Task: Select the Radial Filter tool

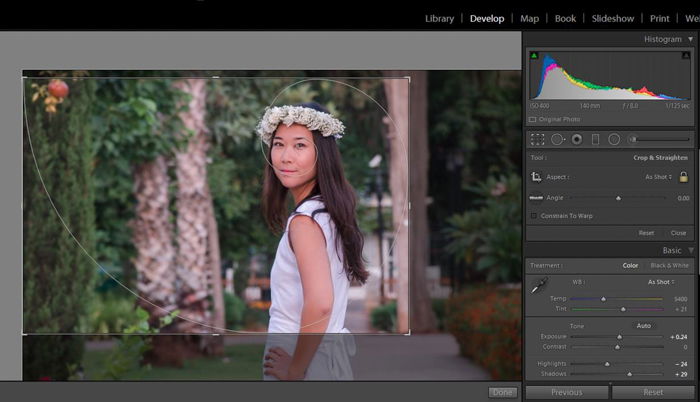Action: click(x=614, y=139)
